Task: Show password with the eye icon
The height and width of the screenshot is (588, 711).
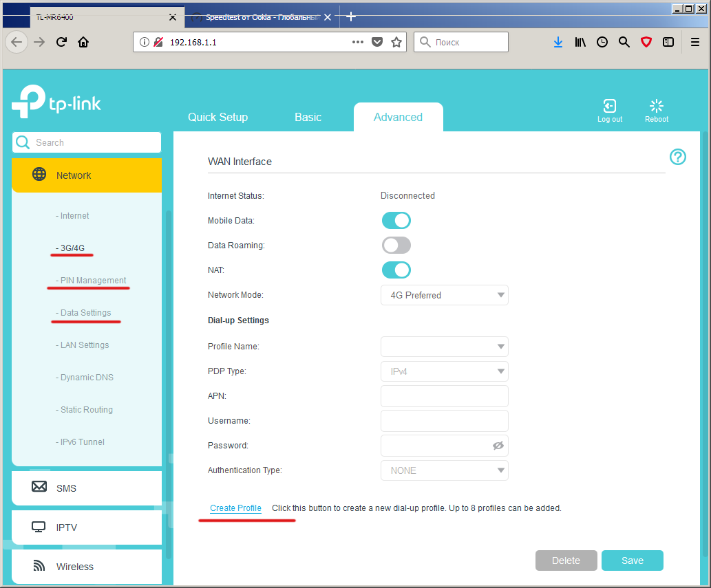Action: (x=498, y=446)
